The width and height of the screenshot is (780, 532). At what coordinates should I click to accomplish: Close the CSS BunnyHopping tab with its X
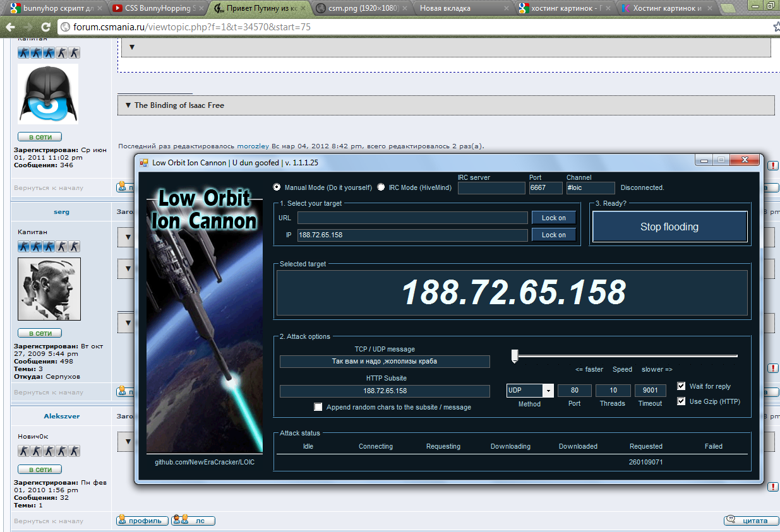(201, 9)
